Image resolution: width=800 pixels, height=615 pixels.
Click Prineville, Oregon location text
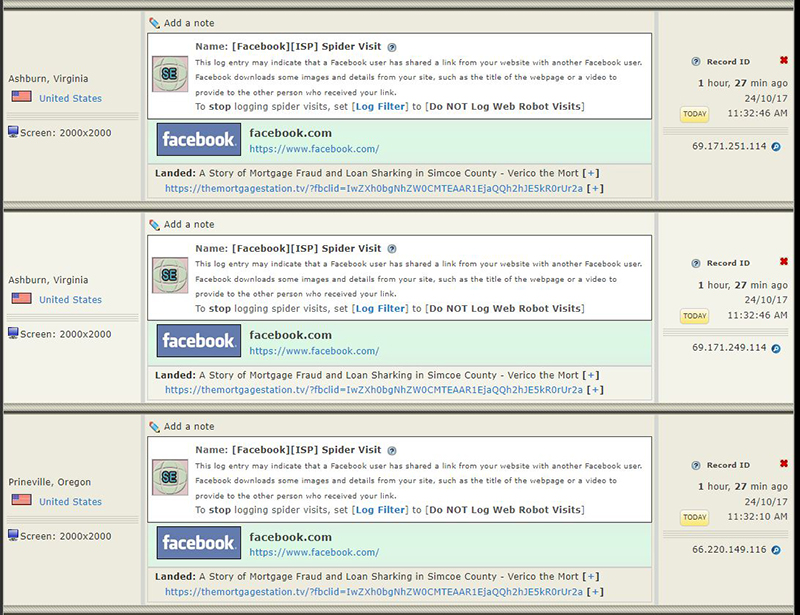(x=49, y=482)
